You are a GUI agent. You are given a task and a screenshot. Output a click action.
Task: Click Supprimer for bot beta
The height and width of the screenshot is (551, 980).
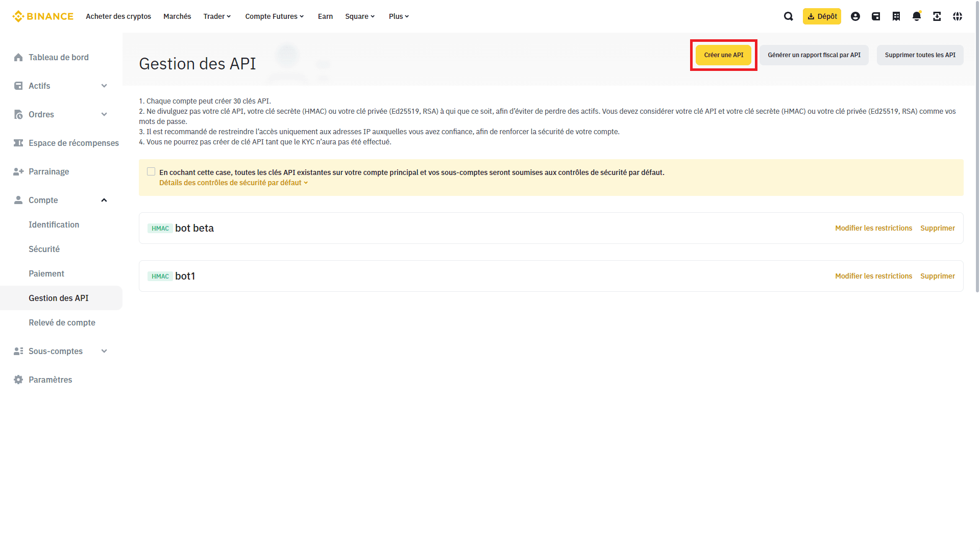[938, 228]
